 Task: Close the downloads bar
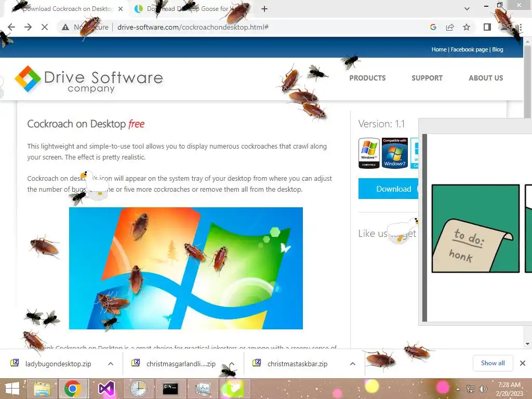(x=523, y=363)
